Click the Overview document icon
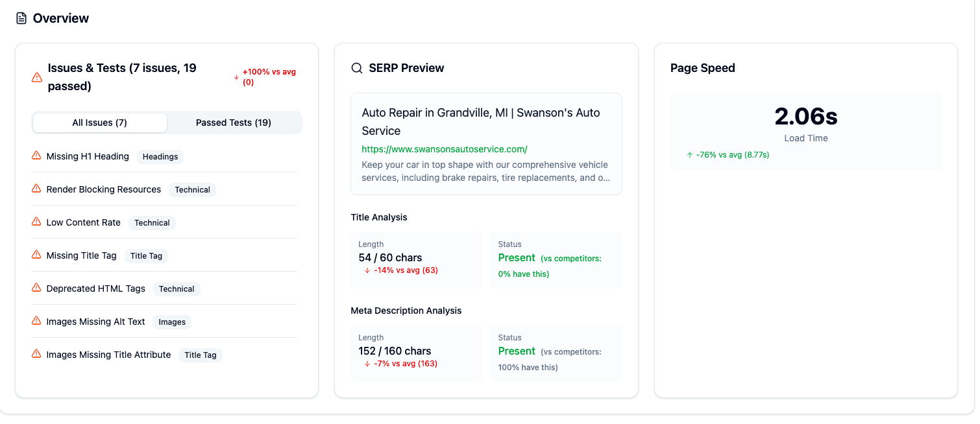Image resolution: width=980 pixels, height=424 pixels. point(21,18)
